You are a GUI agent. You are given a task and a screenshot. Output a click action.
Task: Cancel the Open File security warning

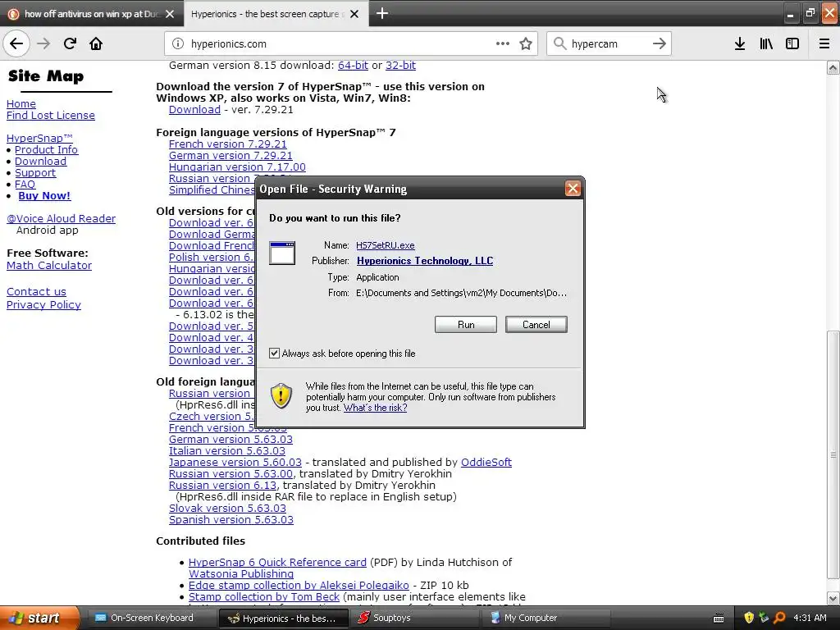pyautogui.click(x=536, y=325)
